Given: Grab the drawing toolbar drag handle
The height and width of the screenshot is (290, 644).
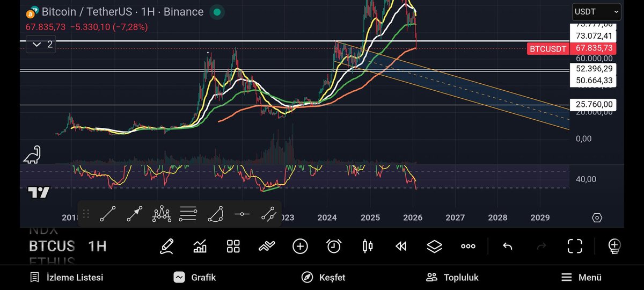Looking at the screenshot, I should point(86,214).
